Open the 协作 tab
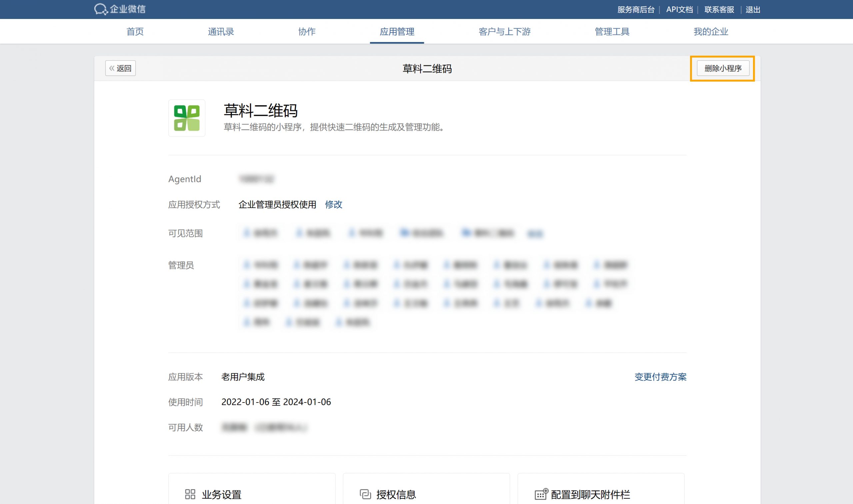The height and width of the screenshot is (504, 853). pyautogui.click(x=307, y=32)
